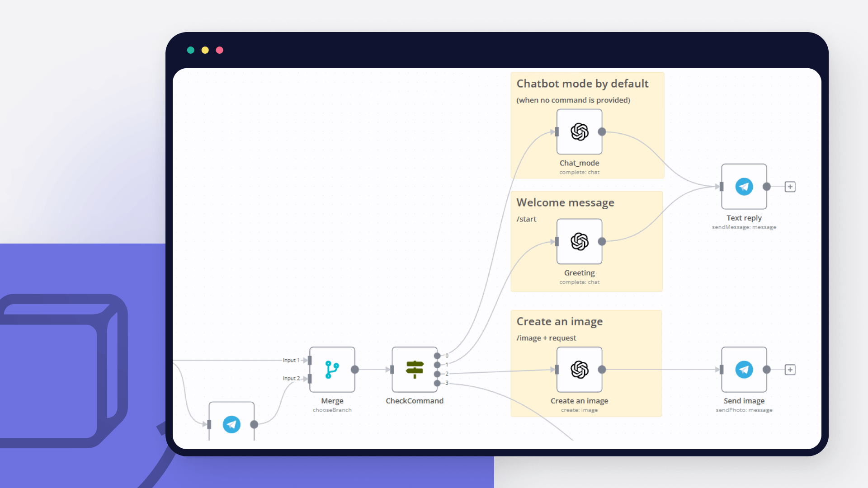Open the CheckCommand switch node

click(414, 370)
